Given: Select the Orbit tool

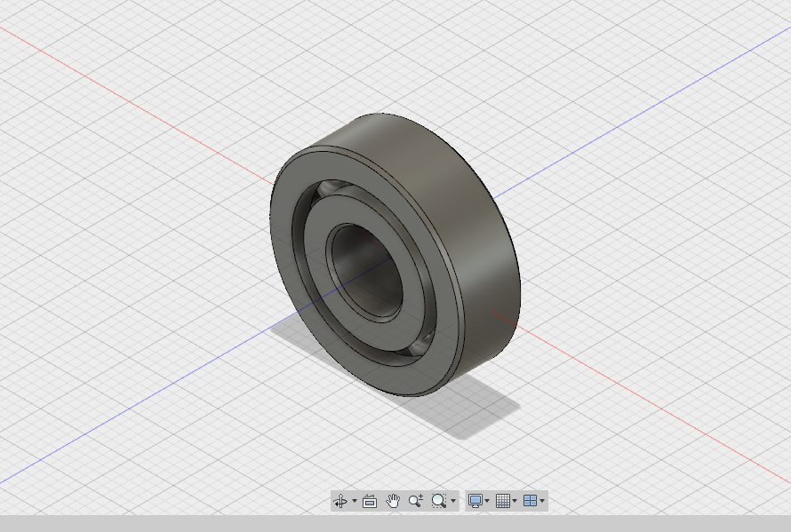Looking at the screenshot, I should tap(342, 500).
